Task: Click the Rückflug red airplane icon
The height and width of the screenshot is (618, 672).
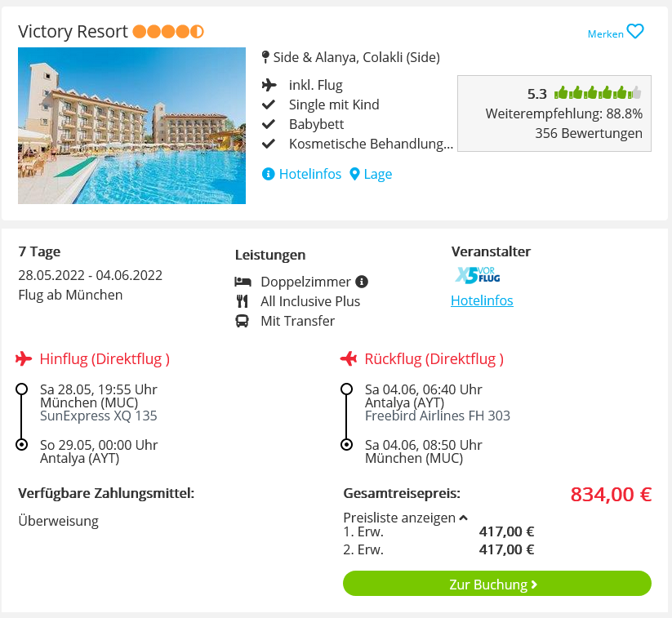Action: 349,358
